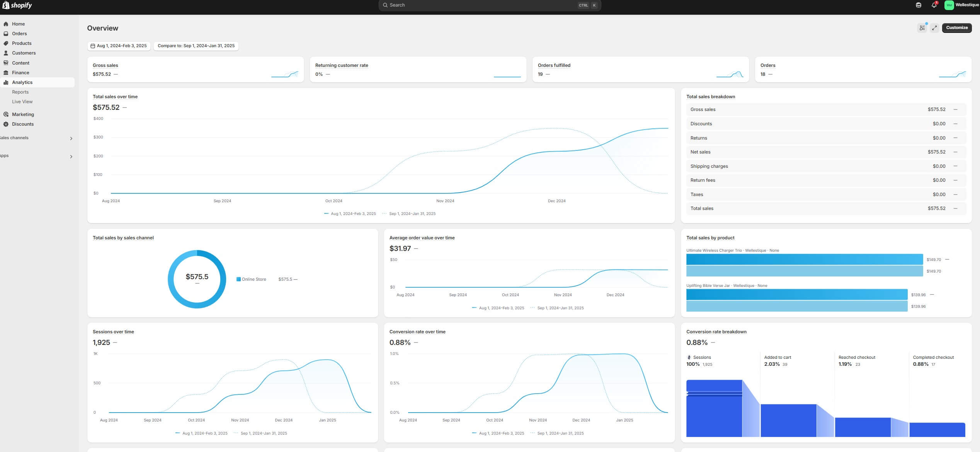
Task: Click the Customize button
Action: click(956, 28)
